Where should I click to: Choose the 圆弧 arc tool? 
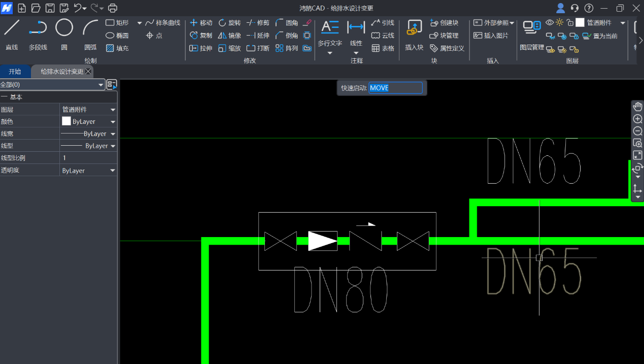pos(90,34)
